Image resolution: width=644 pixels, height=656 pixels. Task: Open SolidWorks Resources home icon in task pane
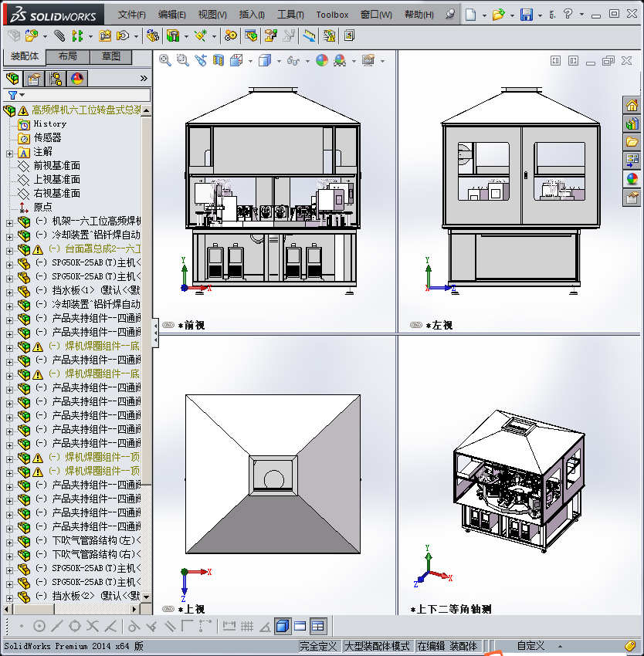click(632, 105)
